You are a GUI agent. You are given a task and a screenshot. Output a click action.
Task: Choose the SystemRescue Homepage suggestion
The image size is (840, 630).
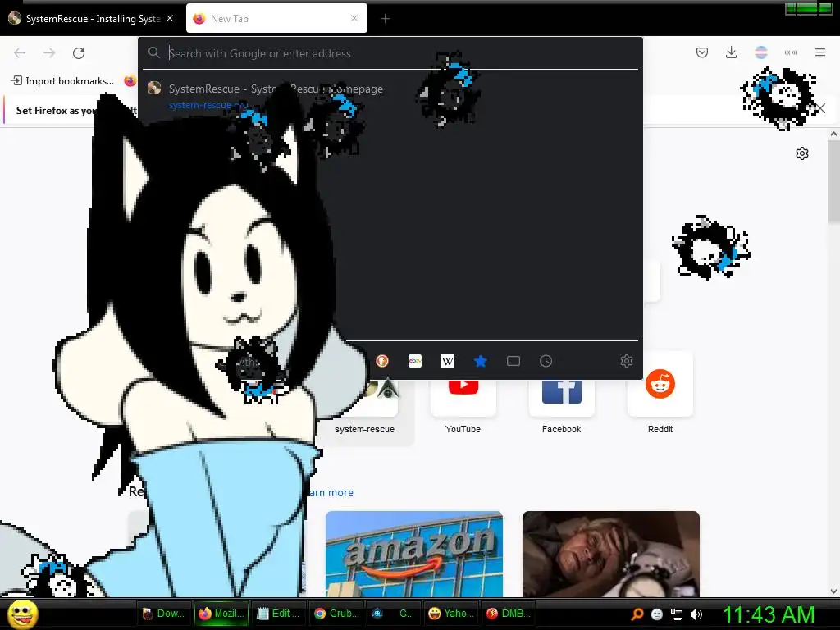click(x=390, y=96)
